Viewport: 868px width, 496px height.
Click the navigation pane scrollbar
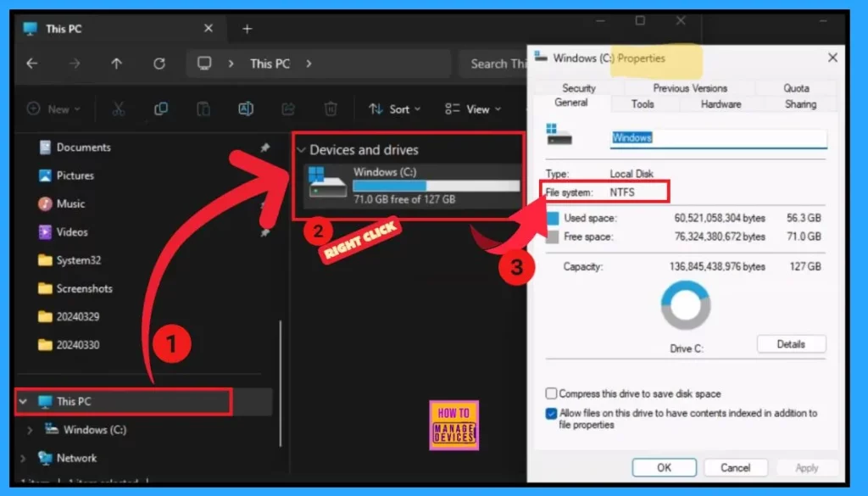tap(281, 383)
